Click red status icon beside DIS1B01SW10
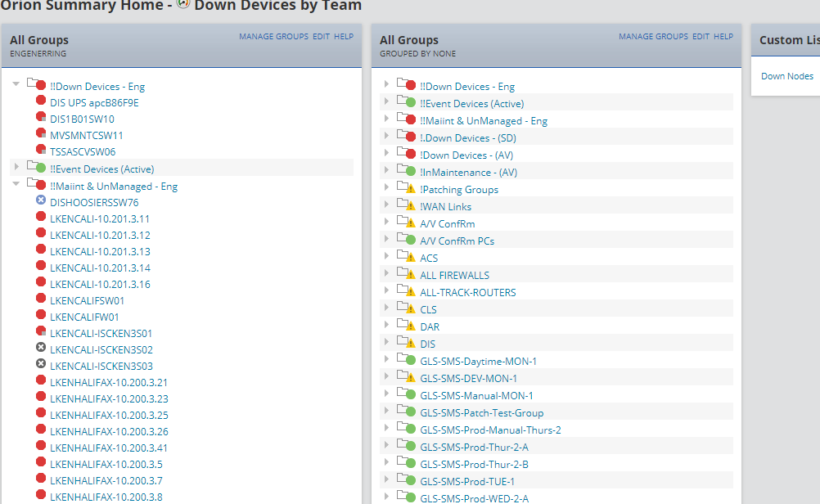This screenshot has height=504, width=820. click(41, 116)
